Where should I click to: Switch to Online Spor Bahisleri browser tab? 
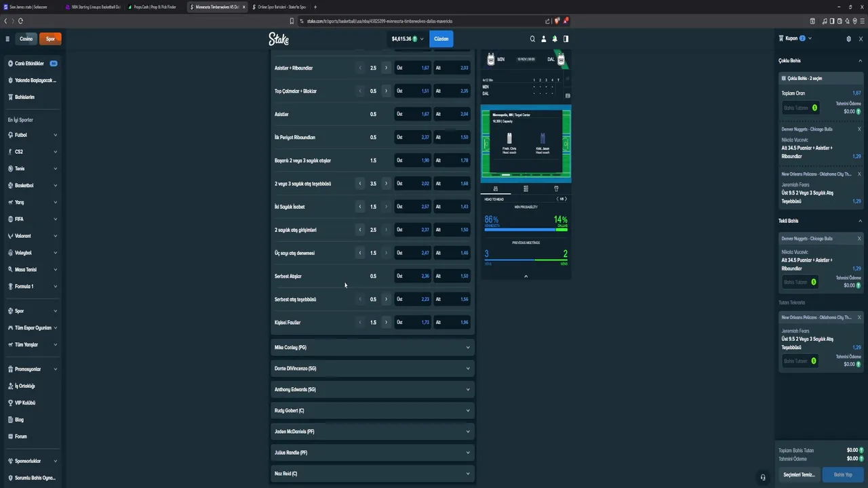coord(280,7)
